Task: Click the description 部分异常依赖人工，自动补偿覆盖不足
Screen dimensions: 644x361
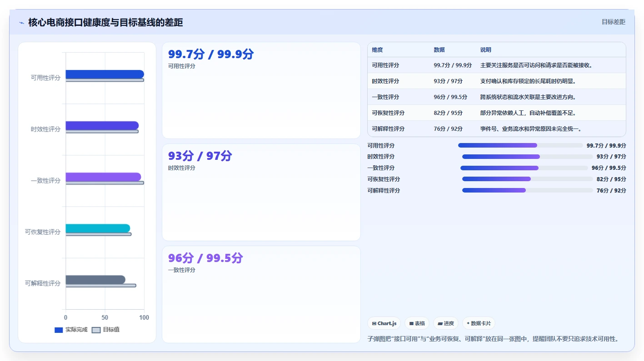Action: click(528, 113)
